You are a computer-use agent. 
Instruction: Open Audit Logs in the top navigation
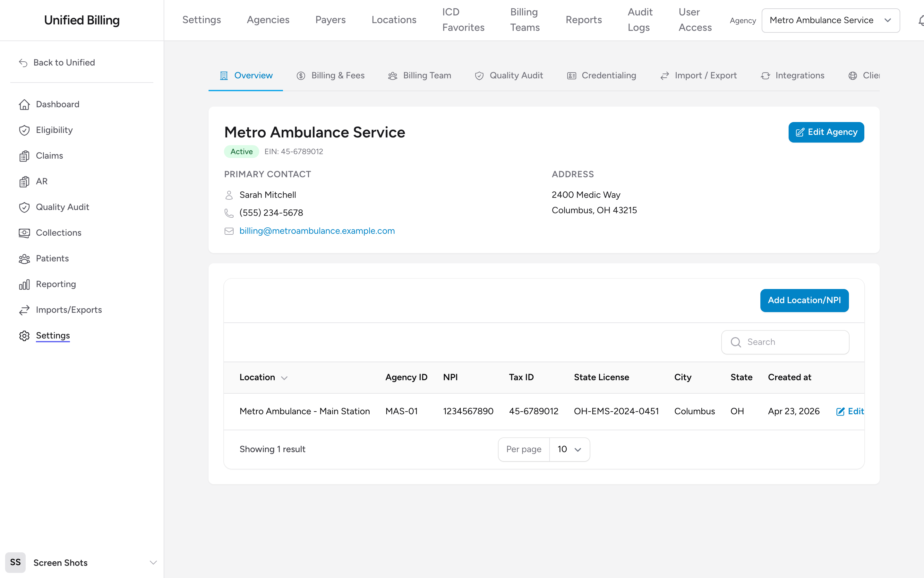640,20
